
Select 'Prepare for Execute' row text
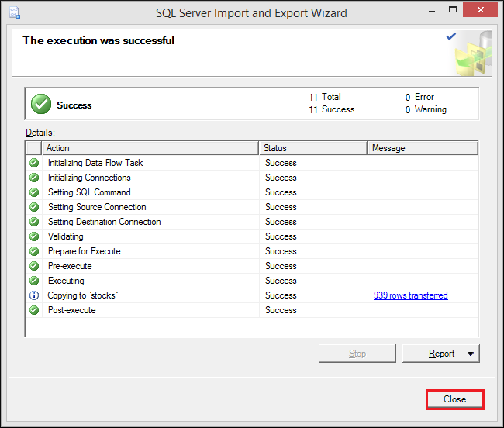(x=85, y=251)
